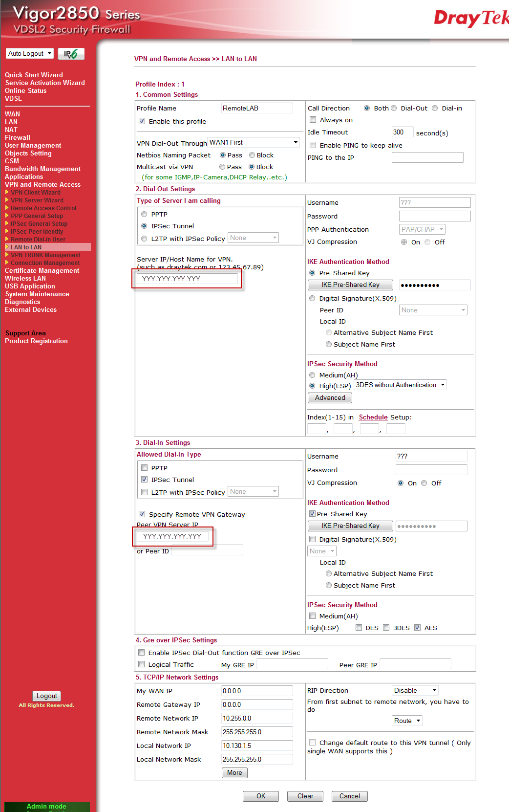Click the Advanced IPSec button
The width and height of the screenshot is (509, 812).
(x=330, y=397)
